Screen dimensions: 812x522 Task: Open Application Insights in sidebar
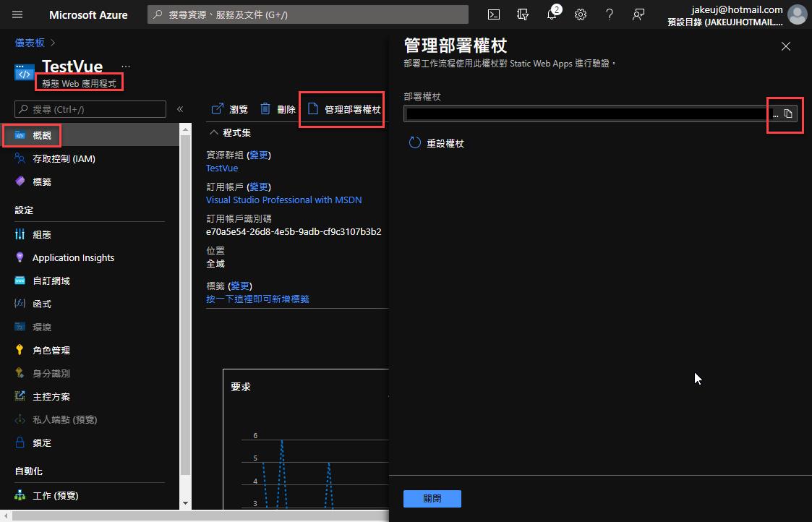[73, 257]
